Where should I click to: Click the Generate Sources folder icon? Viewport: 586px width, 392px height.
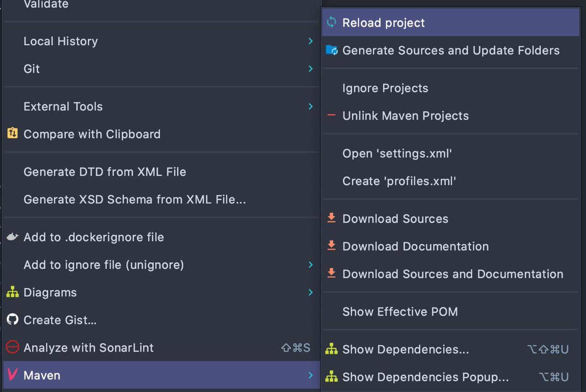[x=331, y=50]
